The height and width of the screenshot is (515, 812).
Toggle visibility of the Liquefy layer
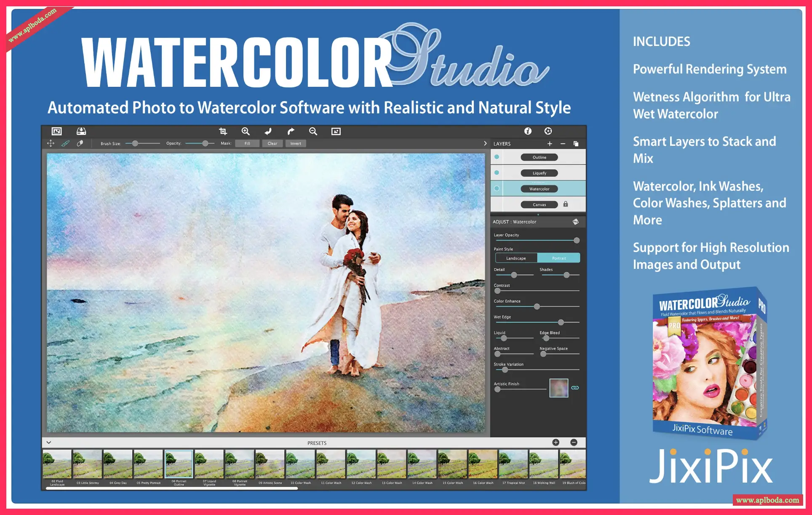coord(497,172)
